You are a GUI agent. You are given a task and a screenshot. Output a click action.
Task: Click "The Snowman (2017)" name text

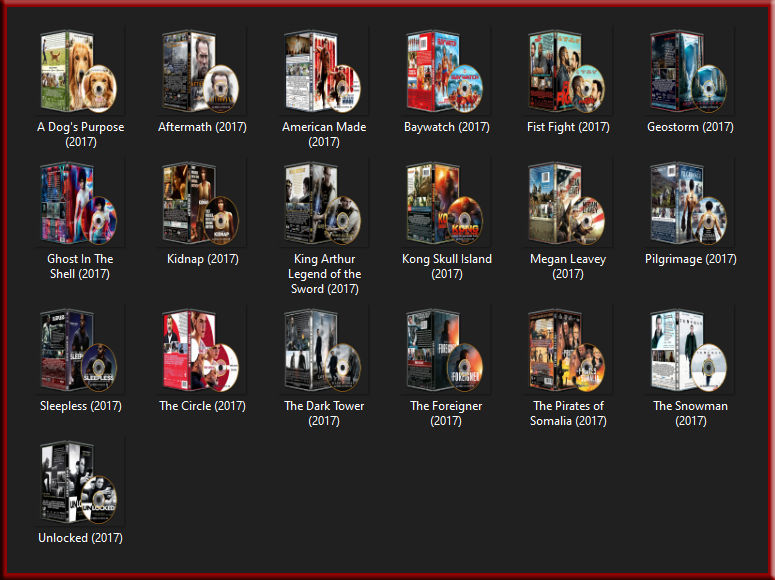690,413
